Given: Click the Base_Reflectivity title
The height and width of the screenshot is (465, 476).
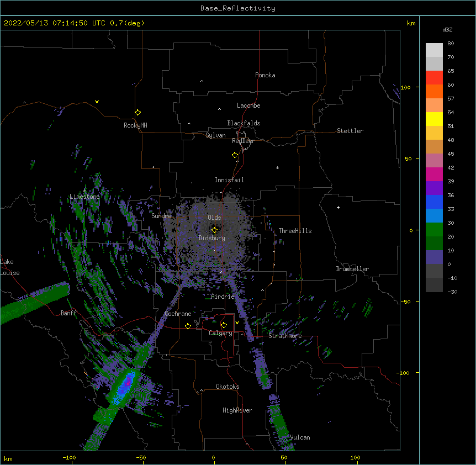Looking at the screenshot, I should (238, 8).
